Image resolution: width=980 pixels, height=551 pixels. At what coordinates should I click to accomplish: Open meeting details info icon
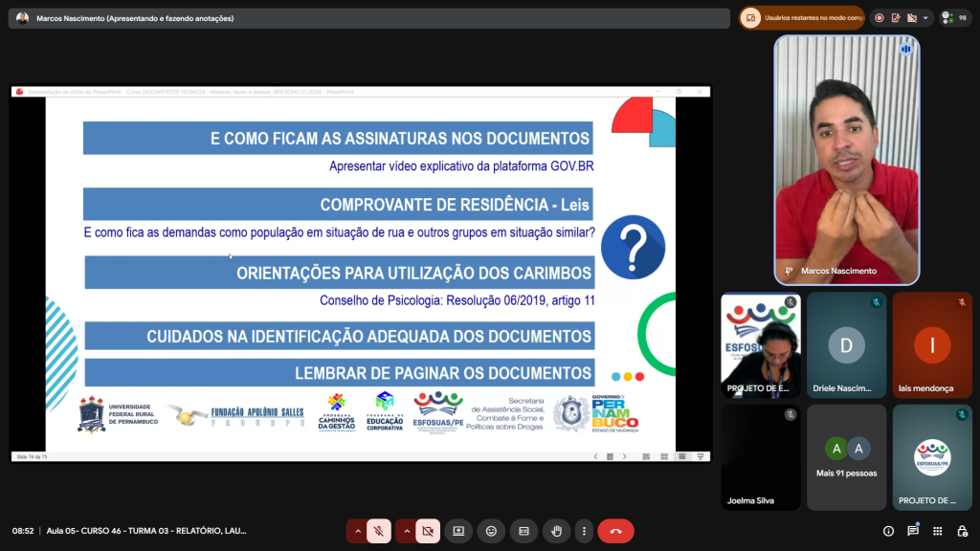click(x=888, y=531)
